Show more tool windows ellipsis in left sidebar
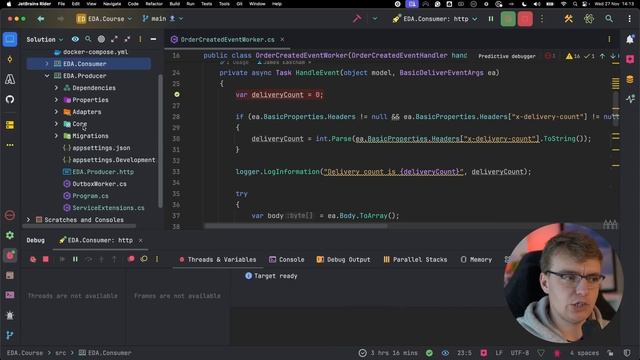 (x=10, y=145)
